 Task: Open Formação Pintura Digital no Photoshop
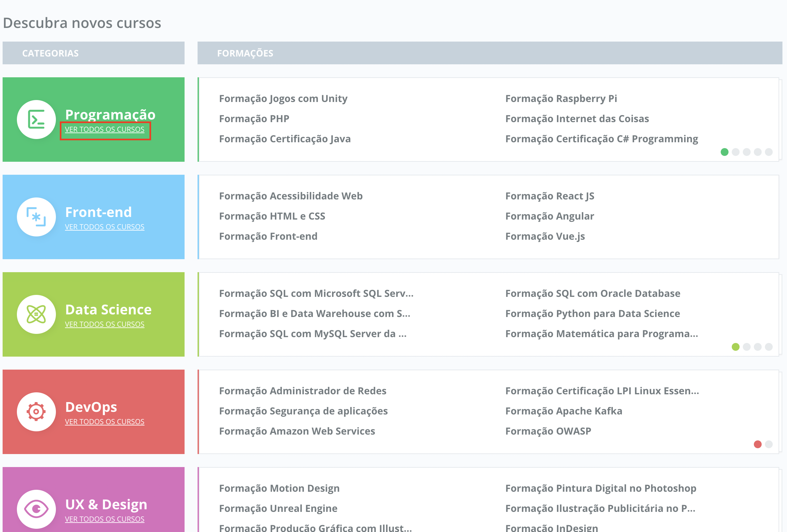point(601,488)
